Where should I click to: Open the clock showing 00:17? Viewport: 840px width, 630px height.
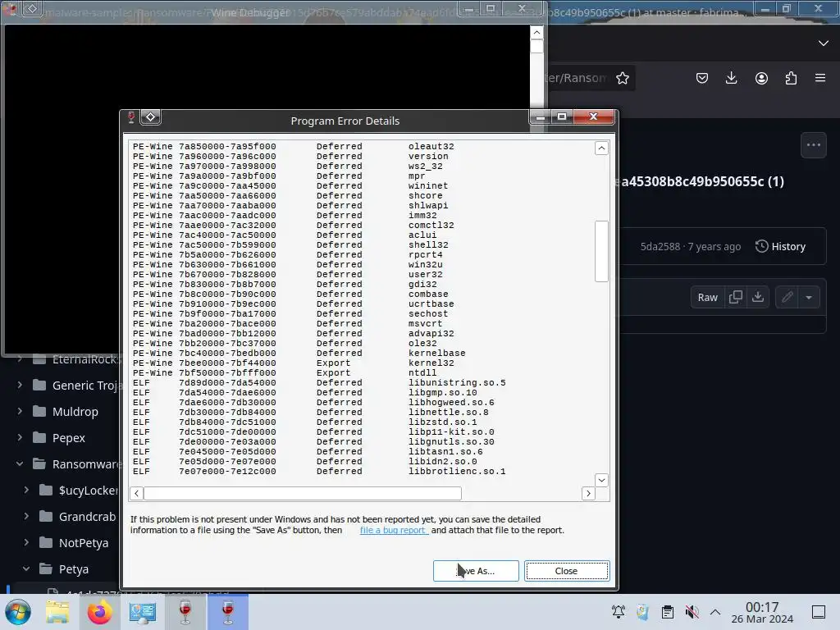click(x=762, y=612)
